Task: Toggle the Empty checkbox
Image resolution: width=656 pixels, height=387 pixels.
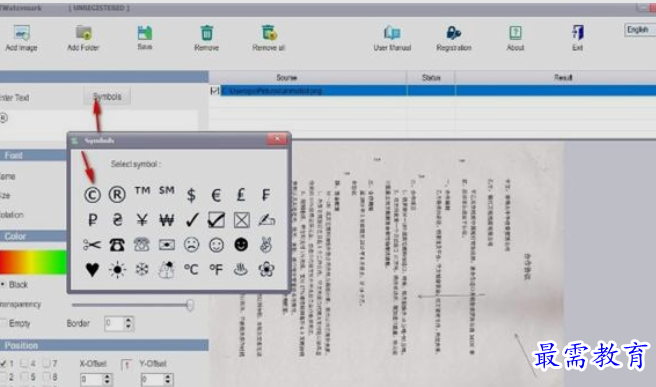Action: [4, 323]
